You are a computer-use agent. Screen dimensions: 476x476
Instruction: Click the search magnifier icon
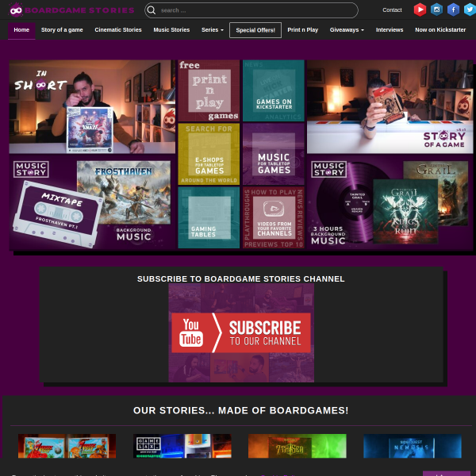coord(152,10)
